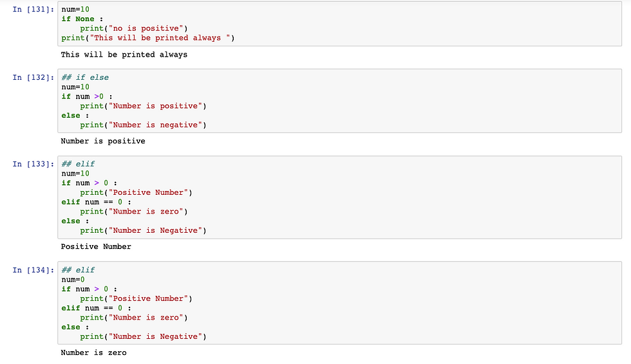Click the '## if else' comment line
The width and height of the screenshot is (631, 364).
pos(85,78)
